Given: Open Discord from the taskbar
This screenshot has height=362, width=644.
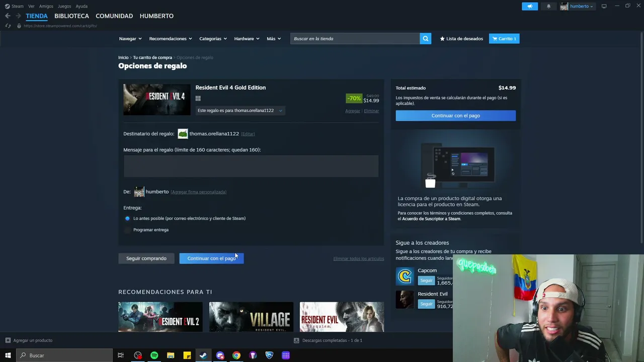Looking at the screenshot, I should coord(220,355).
